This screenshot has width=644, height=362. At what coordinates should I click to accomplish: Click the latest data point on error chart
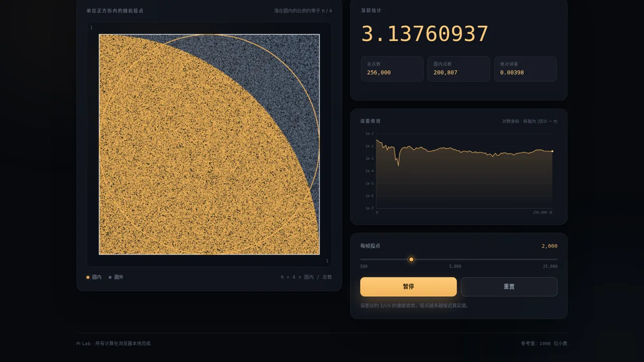552,151
